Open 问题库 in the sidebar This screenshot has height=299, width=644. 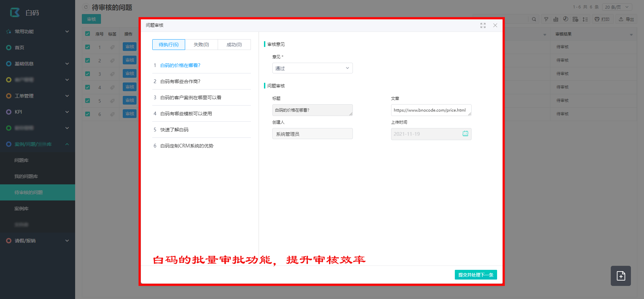click(38, 160)
